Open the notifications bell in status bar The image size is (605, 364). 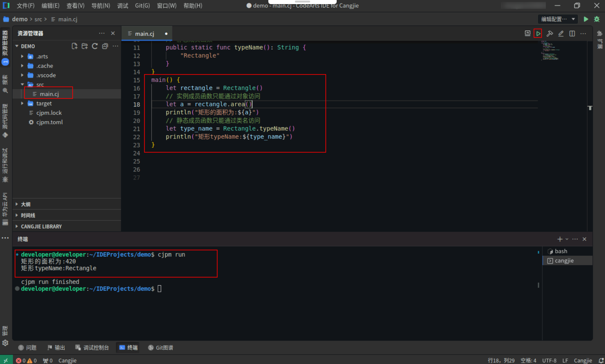(601, 361)
